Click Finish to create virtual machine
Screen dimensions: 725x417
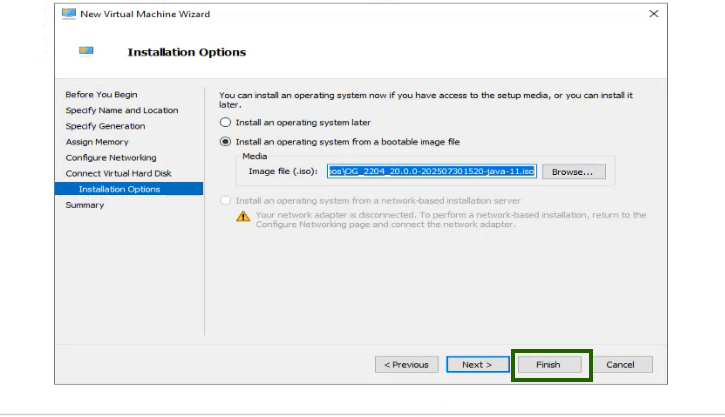(548, 365)
